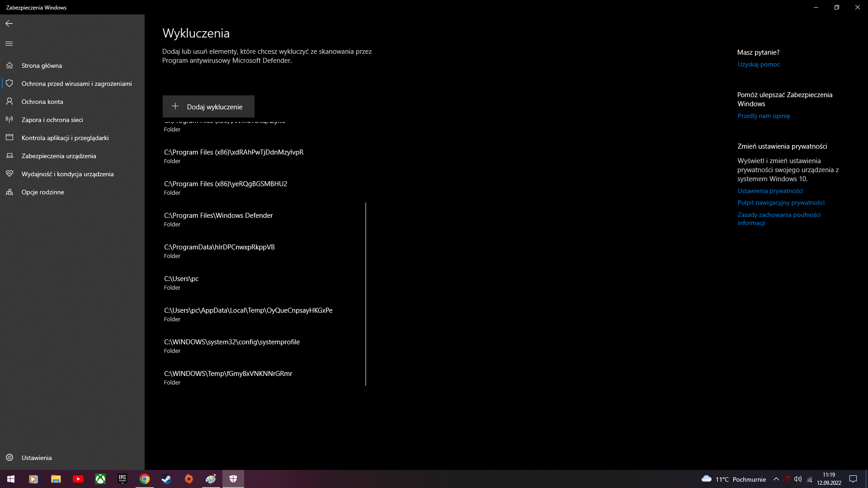Click the exclusions list scrollbar
The height and width of the screenshot is (488, 868).
(x=365, y=294)
